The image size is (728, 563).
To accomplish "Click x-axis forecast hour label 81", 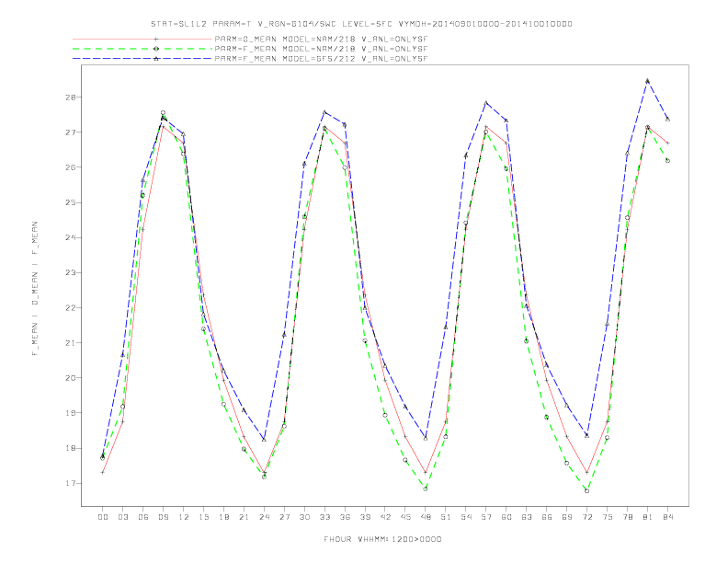I will pos(648,517).
